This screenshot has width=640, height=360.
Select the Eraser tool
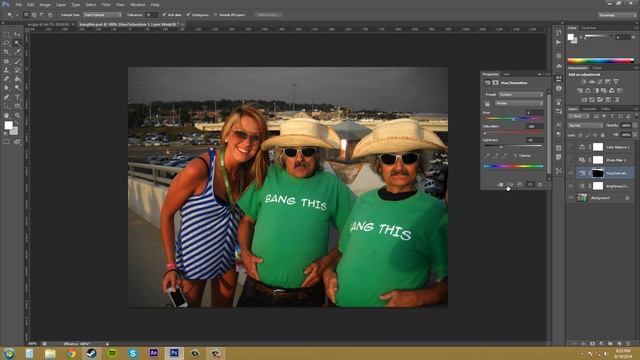(x=6, y=79)
